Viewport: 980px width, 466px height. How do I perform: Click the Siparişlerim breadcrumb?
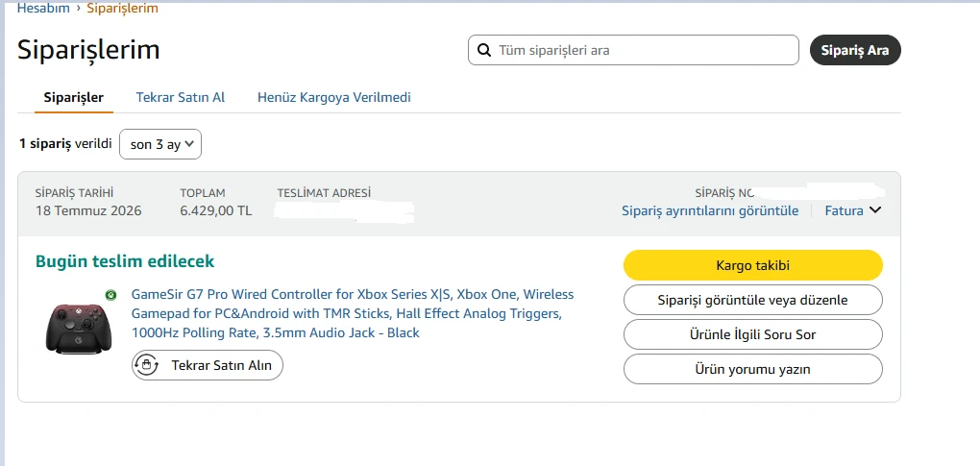coord(123,8)
